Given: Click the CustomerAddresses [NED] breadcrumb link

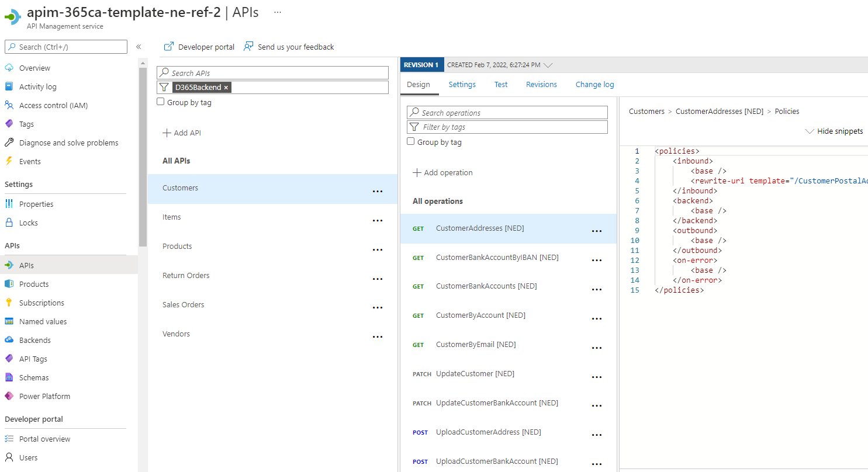Looking at the screenshot, I should 720,112.
